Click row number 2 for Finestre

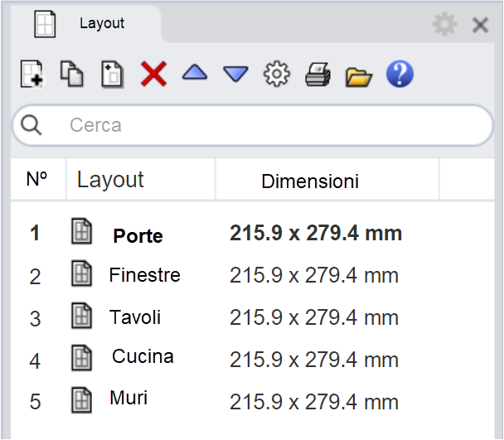click(x=35, y=277)
